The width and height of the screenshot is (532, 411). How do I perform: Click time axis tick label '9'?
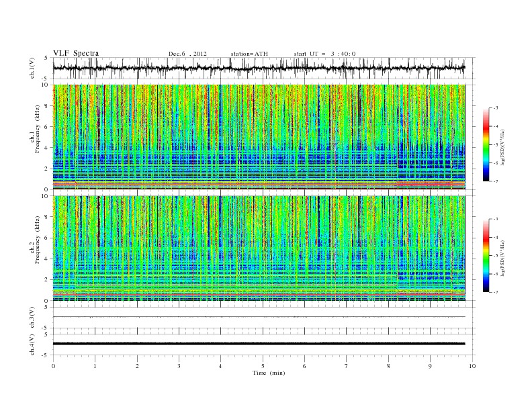click(x=430, y=366)
